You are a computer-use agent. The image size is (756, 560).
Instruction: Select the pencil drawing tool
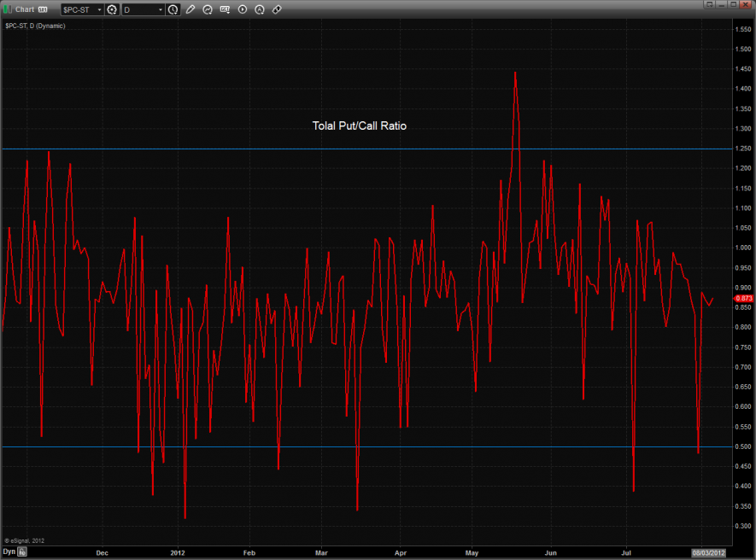point(190,9)
